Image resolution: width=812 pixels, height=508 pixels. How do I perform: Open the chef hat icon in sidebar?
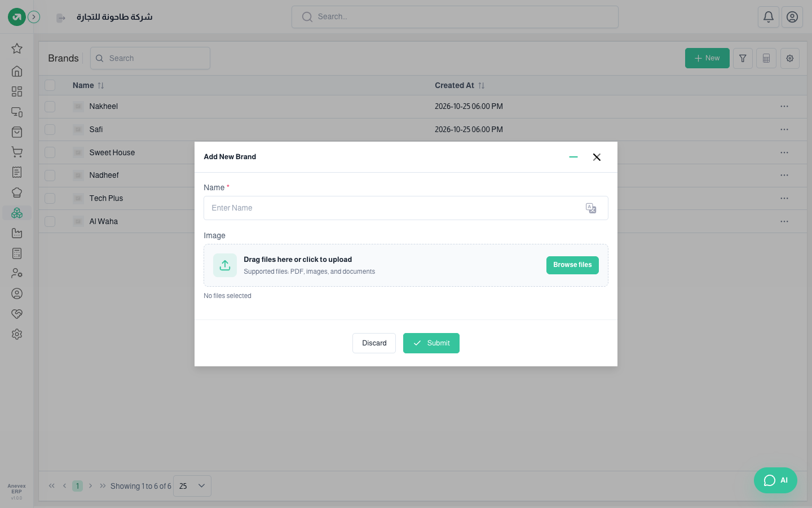point(17,192)
